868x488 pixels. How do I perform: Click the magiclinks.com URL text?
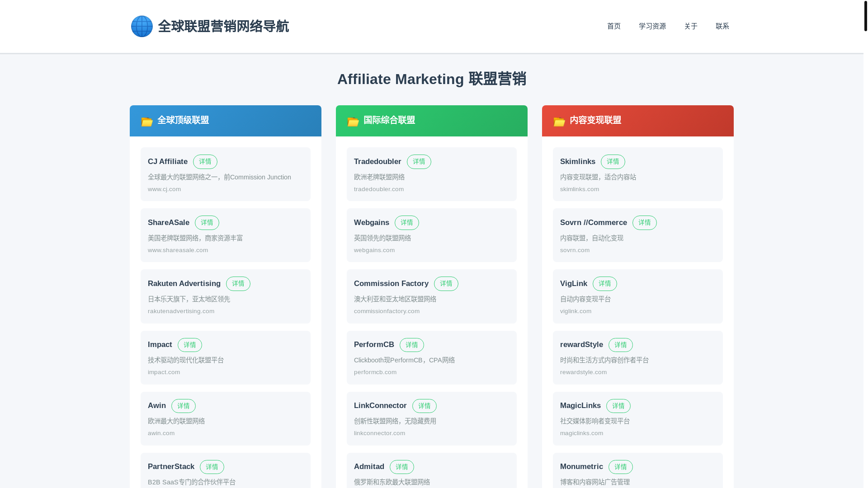(x=581, y=433)
